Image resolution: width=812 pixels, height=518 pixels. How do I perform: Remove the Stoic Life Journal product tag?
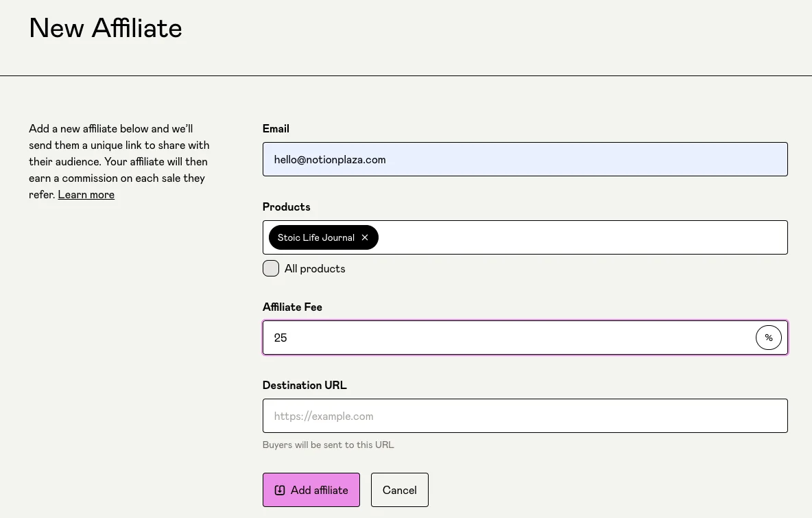pos(365,237)
